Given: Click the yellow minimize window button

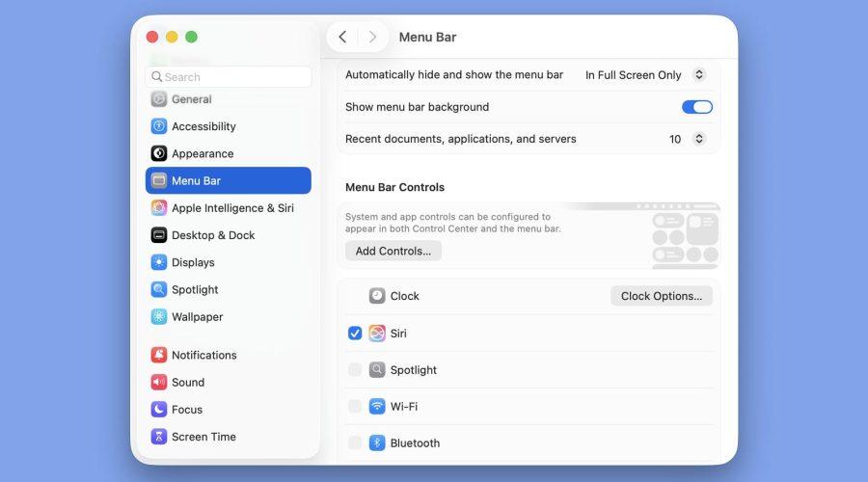Looking at the screenshot, I should pos(172,37).
